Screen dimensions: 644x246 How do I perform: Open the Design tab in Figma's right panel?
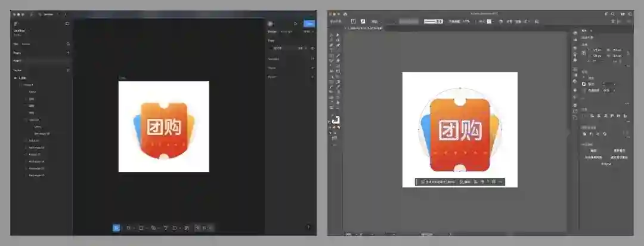click(x=272, y=31)
